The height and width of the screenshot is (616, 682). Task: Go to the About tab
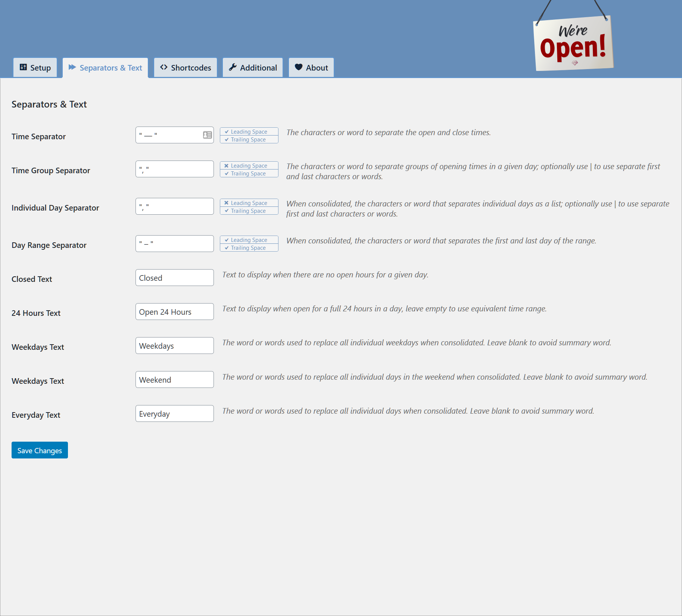tap(311, 68)
